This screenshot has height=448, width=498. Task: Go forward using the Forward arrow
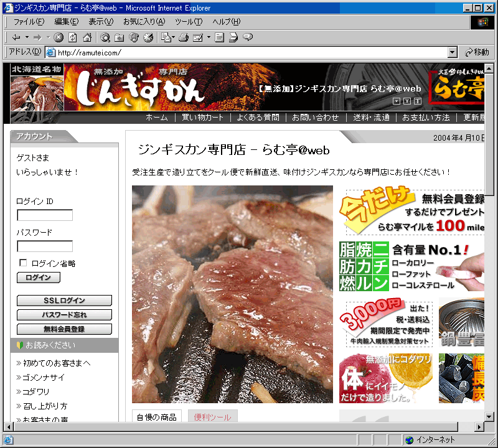click(37, 37)
